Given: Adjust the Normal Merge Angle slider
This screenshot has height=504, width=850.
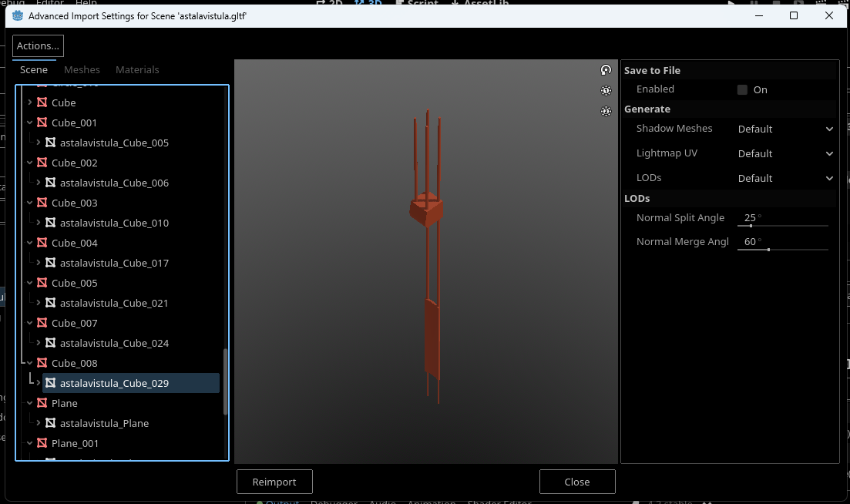Looking at the screenshot, I should coord(783,249).
